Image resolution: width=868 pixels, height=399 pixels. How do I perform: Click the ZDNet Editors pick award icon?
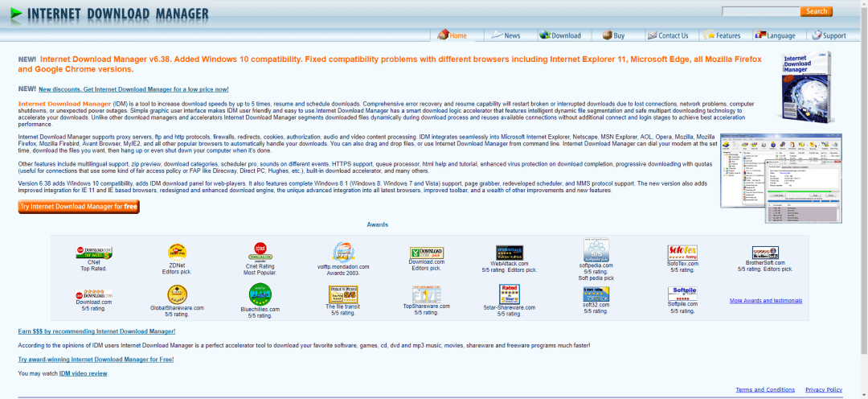point(177,252)
